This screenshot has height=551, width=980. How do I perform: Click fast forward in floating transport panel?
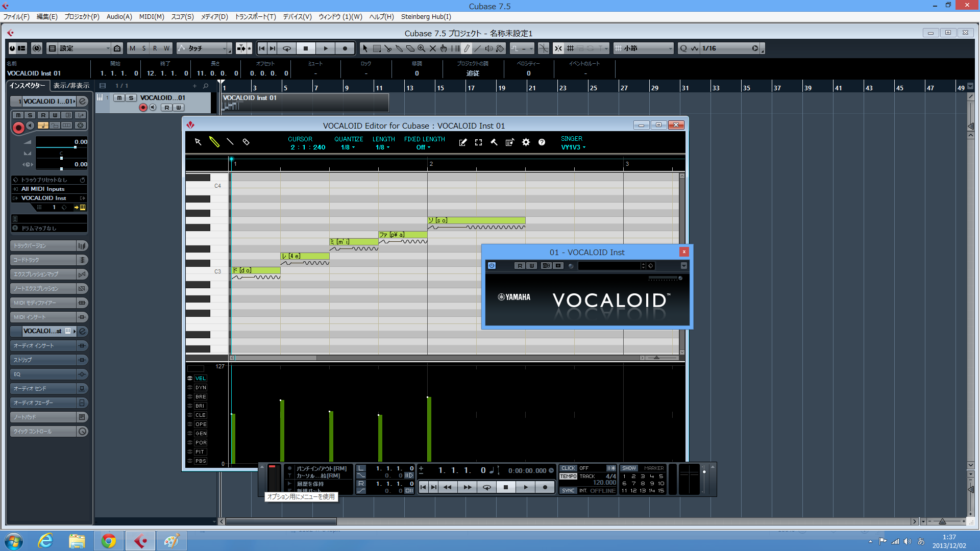468,487
